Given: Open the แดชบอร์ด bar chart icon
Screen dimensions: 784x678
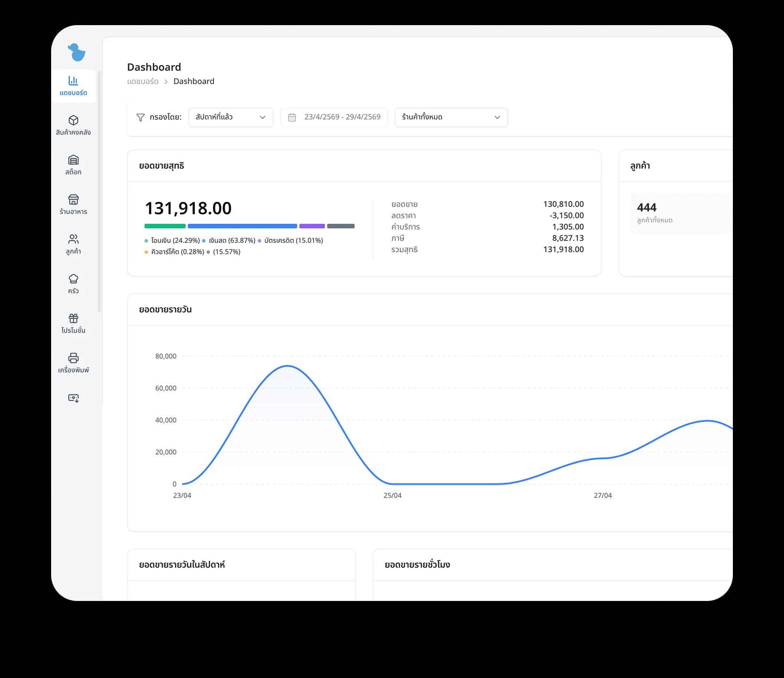Looking at the screenshot, I should 73,81.
